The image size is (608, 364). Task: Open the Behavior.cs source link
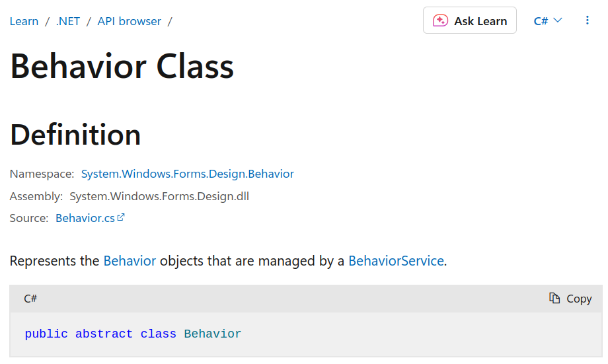85,218
